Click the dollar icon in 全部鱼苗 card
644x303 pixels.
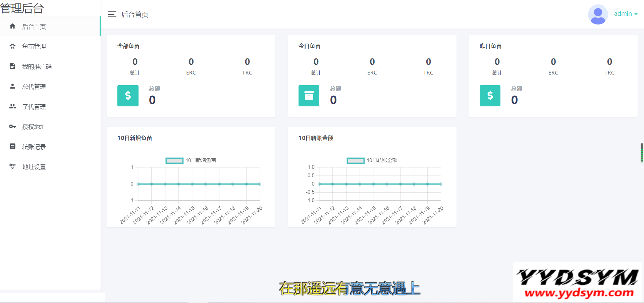tap(128, 96)
